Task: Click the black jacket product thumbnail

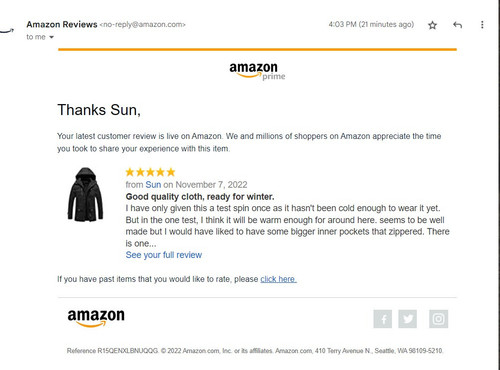Action: point(85,194)
